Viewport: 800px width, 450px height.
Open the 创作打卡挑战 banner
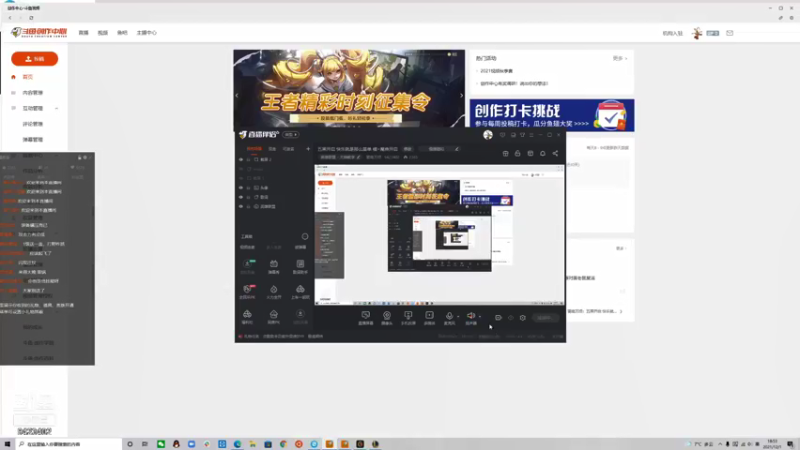(x=552, y=115)
